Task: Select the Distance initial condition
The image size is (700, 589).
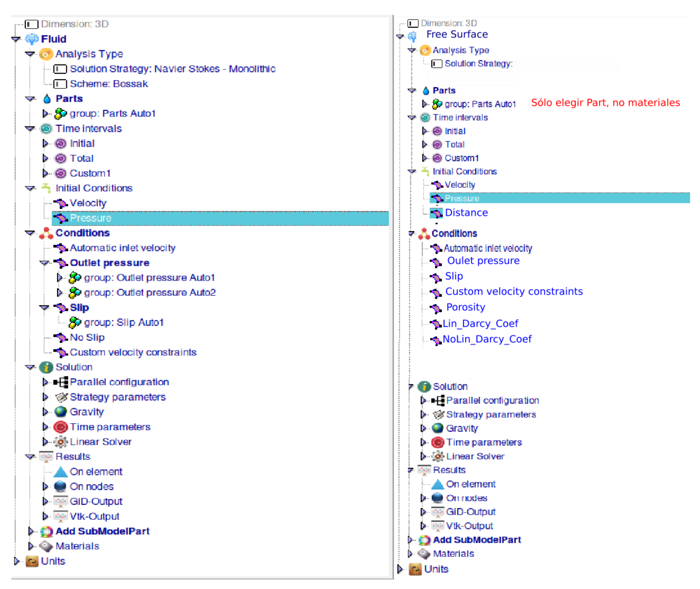Action: pyautogui.click(x=466, y=213)
